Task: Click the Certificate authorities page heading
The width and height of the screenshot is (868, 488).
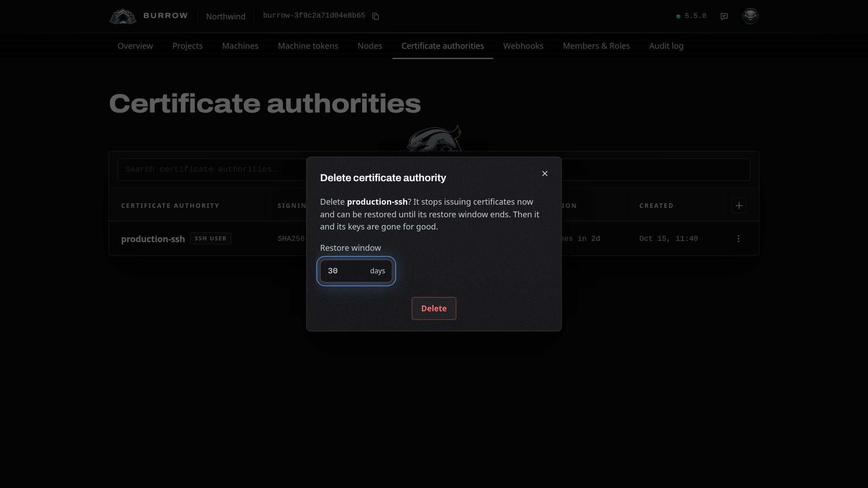Action: (265, 104)
